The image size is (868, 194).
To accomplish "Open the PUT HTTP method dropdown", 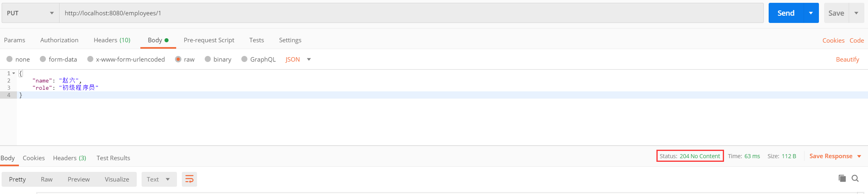I will coord(30,13).
